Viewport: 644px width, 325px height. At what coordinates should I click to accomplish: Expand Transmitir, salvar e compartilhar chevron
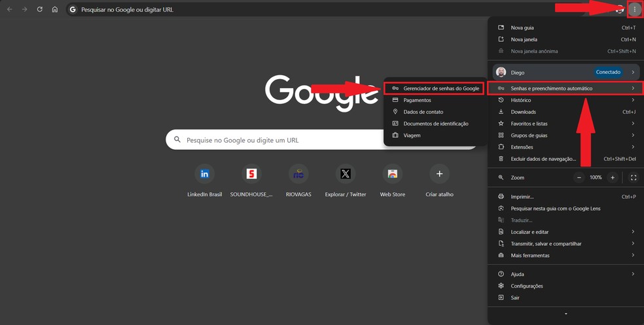click(x=633, y=244)
